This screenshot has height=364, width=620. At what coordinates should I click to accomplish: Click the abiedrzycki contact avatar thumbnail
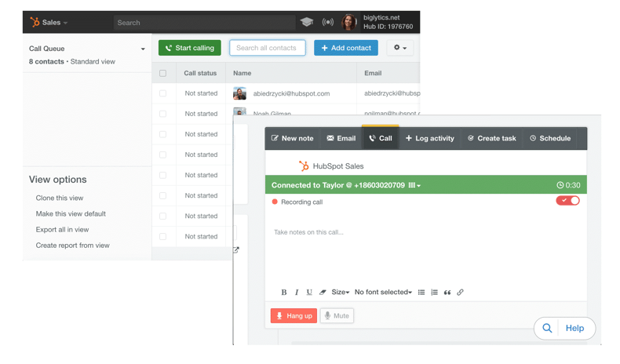point(239,93)
